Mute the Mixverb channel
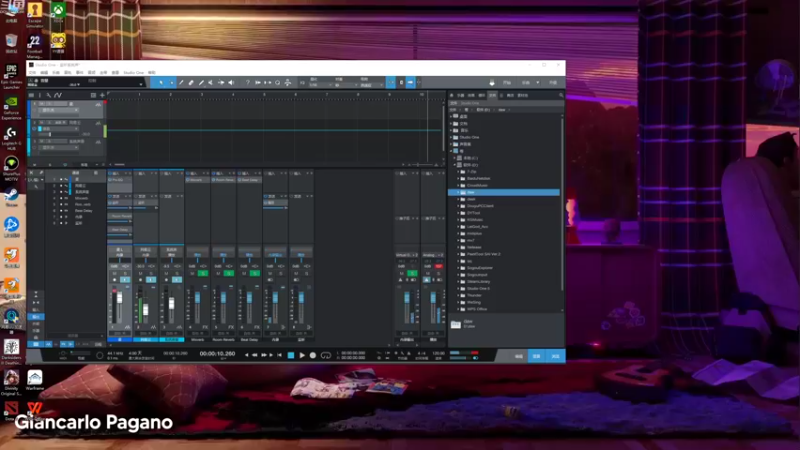 coord(192,273)
